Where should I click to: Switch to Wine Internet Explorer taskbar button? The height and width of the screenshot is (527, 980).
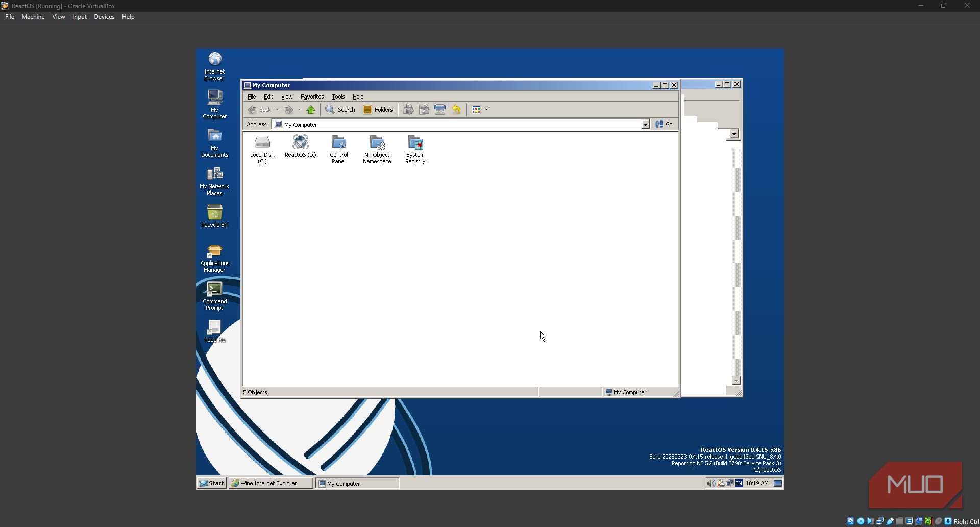pos(271,483)
